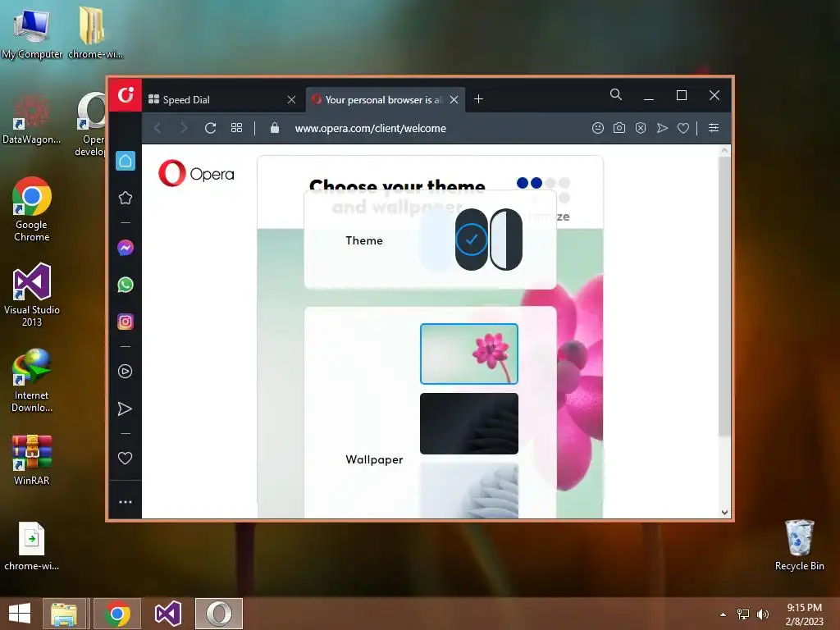This screenshot has height=630, width=840.
Task: Close the Speed Dial tab
Action: click(291, 99)
